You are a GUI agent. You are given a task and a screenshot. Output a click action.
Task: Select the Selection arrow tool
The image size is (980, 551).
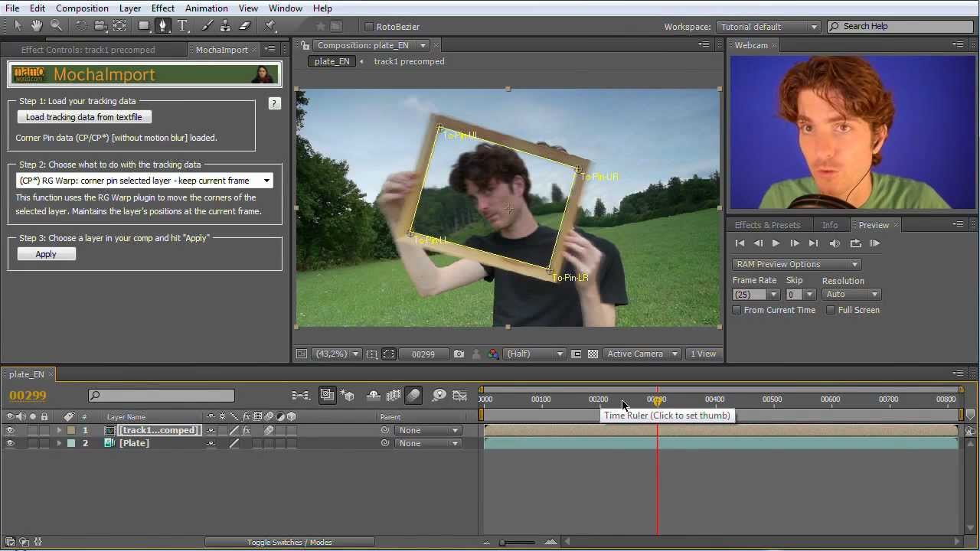pyautogui.click(x=18, y=26)
